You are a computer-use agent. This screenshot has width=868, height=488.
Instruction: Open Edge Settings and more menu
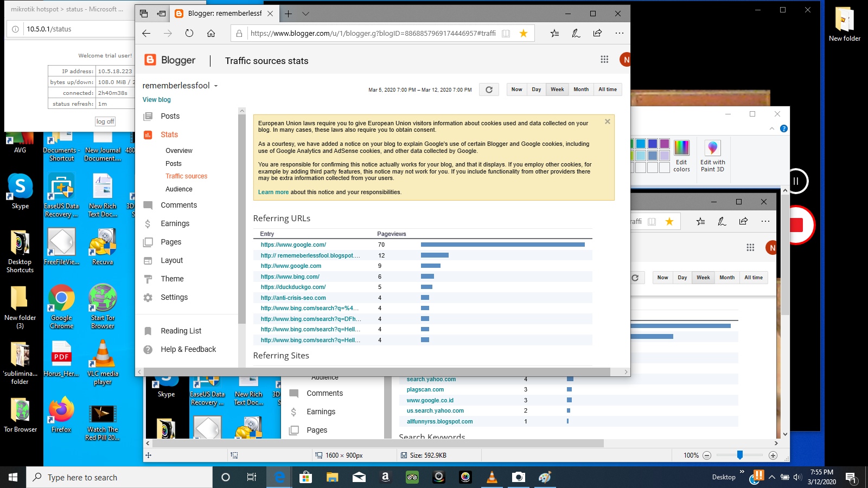pos(619,33)
